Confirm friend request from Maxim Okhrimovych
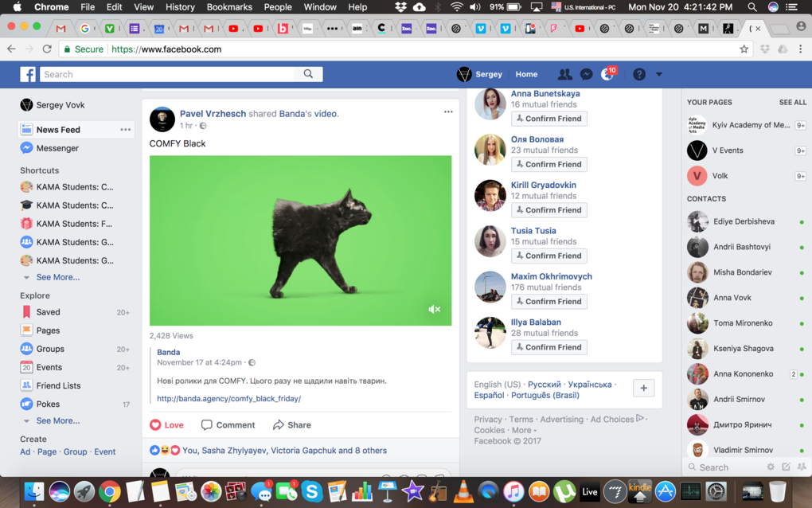812x508 pixels. tap(549, 302)
